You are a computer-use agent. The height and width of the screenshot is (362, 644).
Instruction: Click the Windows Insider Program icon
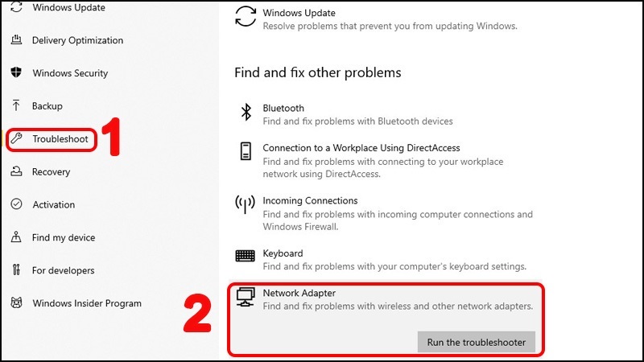pyautogui.click(x=16, y=304)
